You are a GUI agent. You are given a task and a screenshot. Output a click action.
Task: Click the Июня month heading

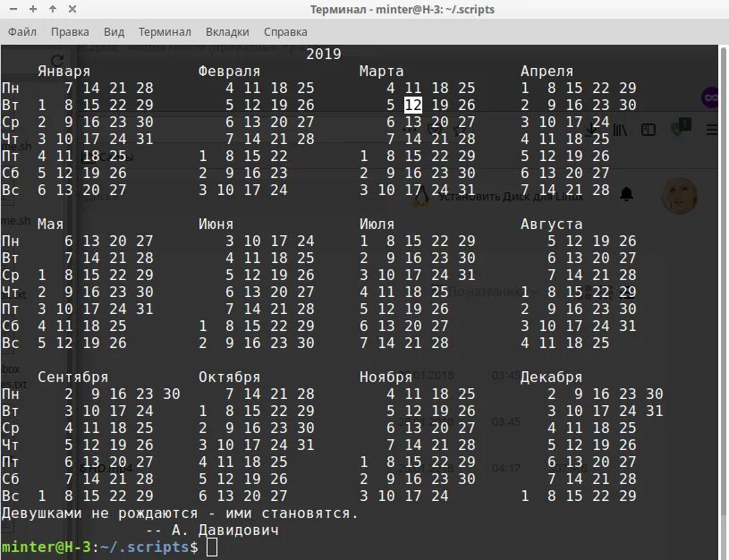[216, 225]
